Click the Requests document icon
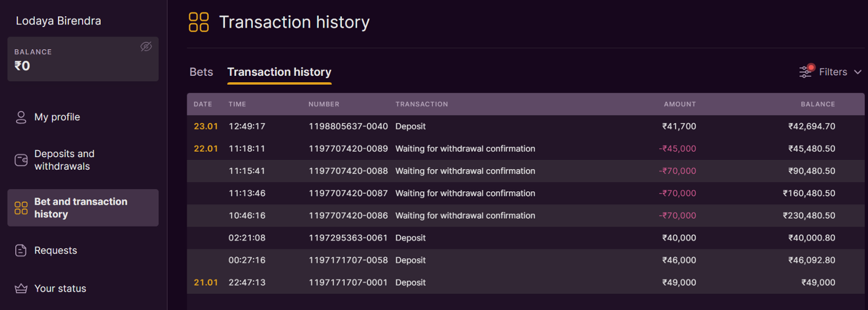Image resolution: width=868 pixels, height=310 pixels. [x=21, y=250]
